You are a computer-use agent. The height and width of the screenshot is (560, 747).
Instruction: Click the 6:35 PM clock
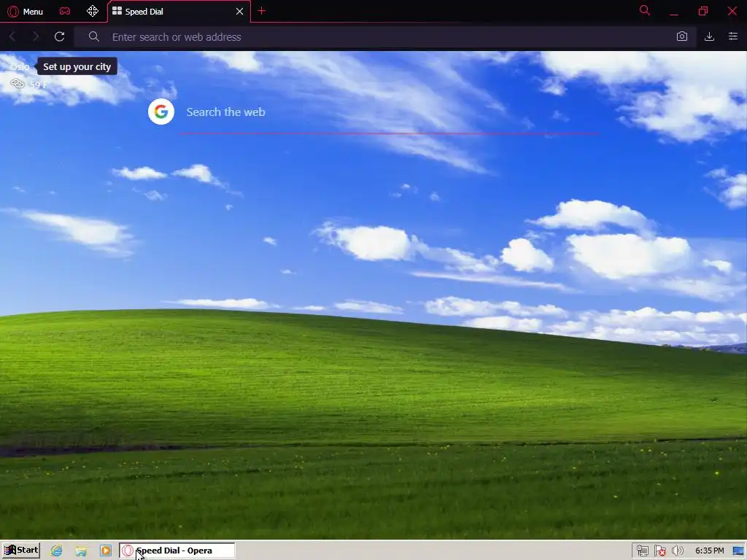[x=709, y=551]
